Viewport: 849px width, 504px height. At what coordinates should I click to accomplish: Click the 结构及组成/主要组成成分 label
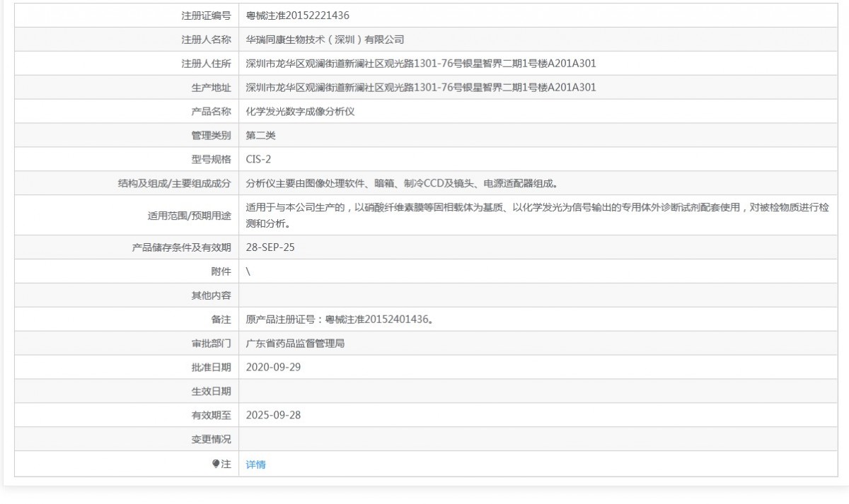175,184
